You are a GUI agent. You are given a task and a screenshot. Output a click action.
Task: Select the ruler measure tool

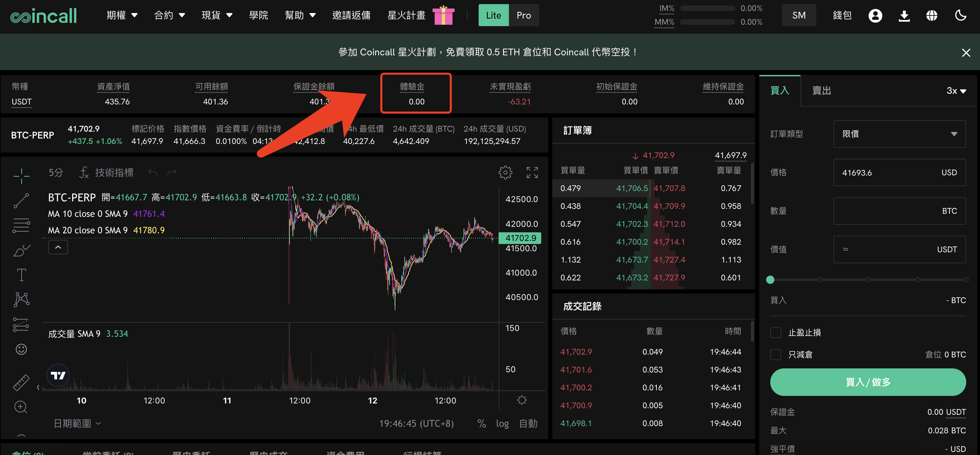coord(21,382)
